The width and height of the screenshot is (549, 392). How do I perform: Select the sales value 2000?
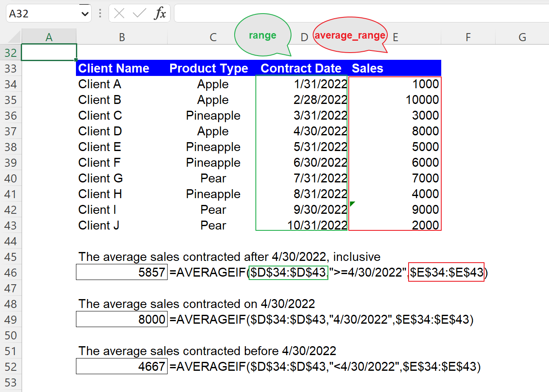[x=395, y=225]
